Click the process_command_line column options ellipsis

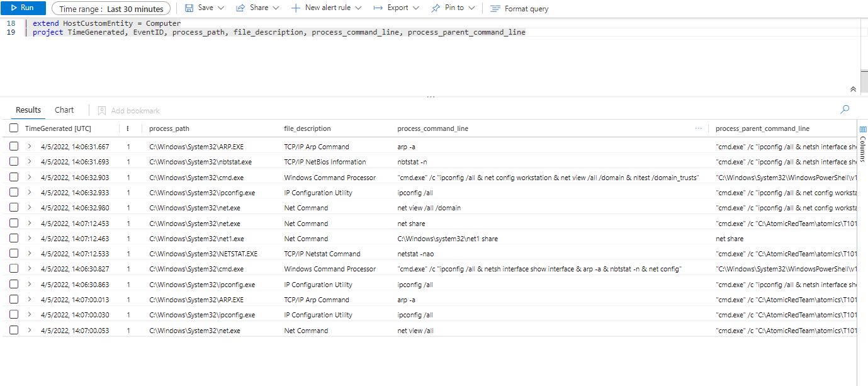click(x=698, y=128)
